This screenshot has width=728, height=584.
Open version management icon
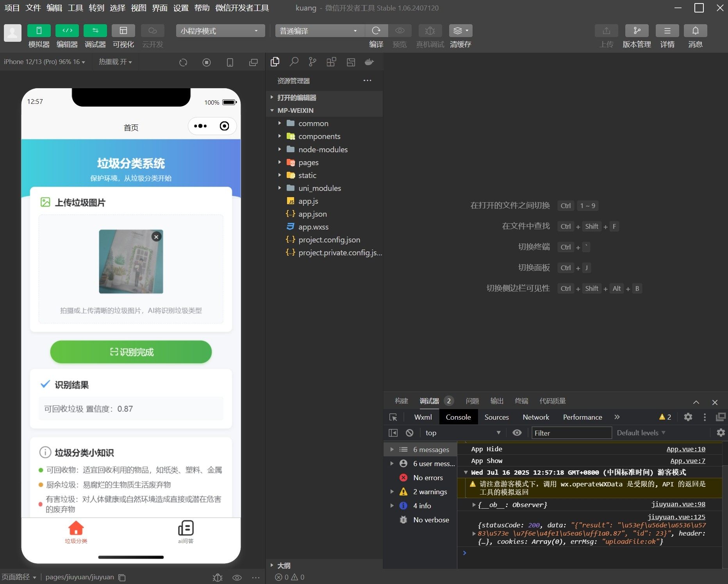[637, 31]
